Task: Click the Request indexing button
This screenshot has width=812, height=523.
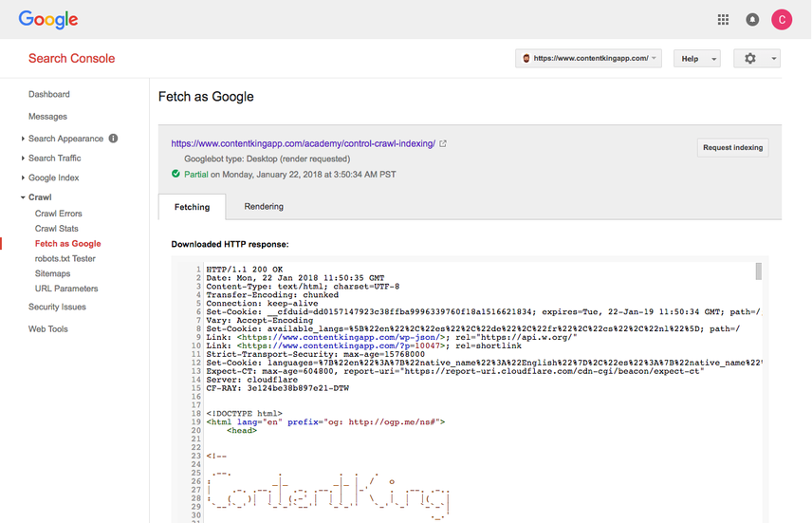Action: click(732, 148)
